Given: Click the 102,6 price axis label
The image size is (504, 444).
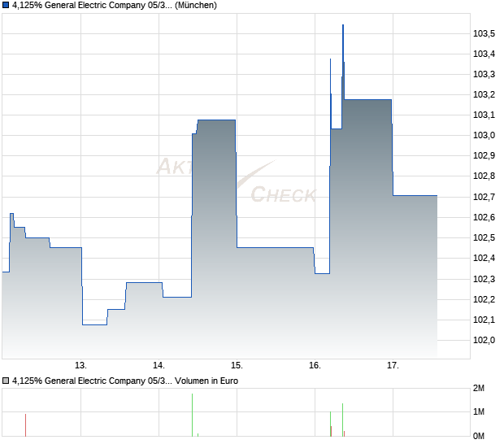Looking at the screenshot, I should [484, 217].
